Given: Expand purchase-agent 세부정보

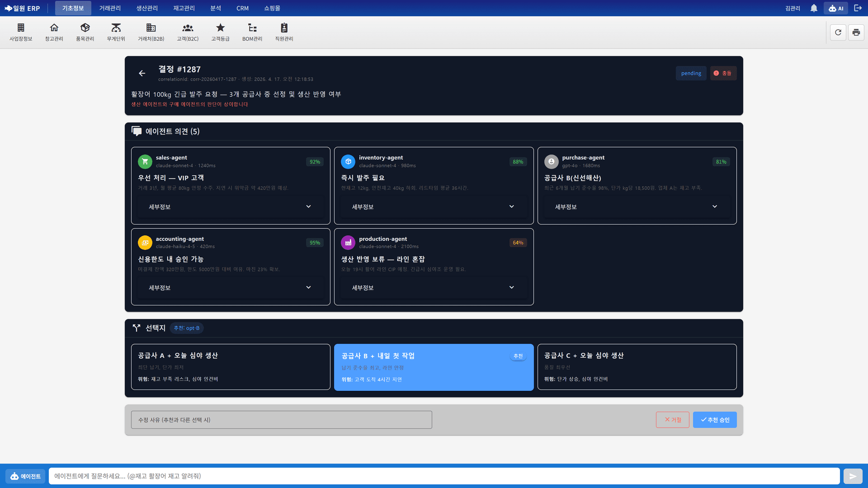Looking at the screenshot, I should (x=637, y=206).
